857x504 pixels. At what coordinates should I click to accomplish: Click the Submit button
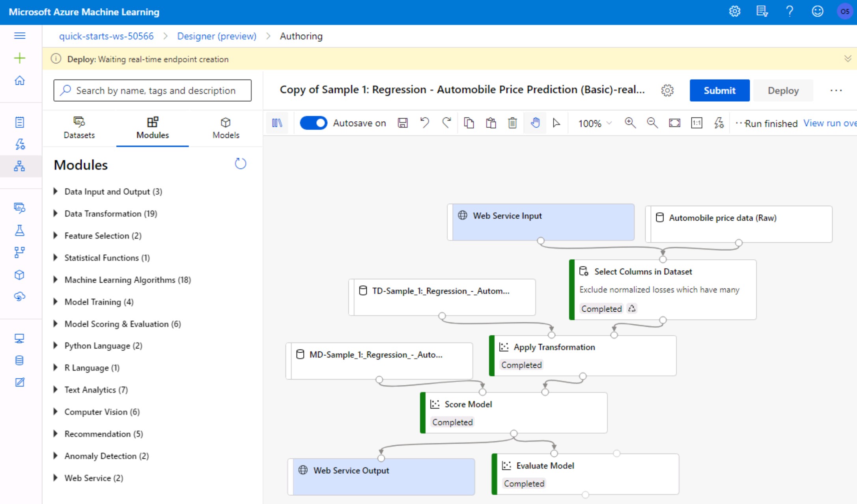click(719, 90)
